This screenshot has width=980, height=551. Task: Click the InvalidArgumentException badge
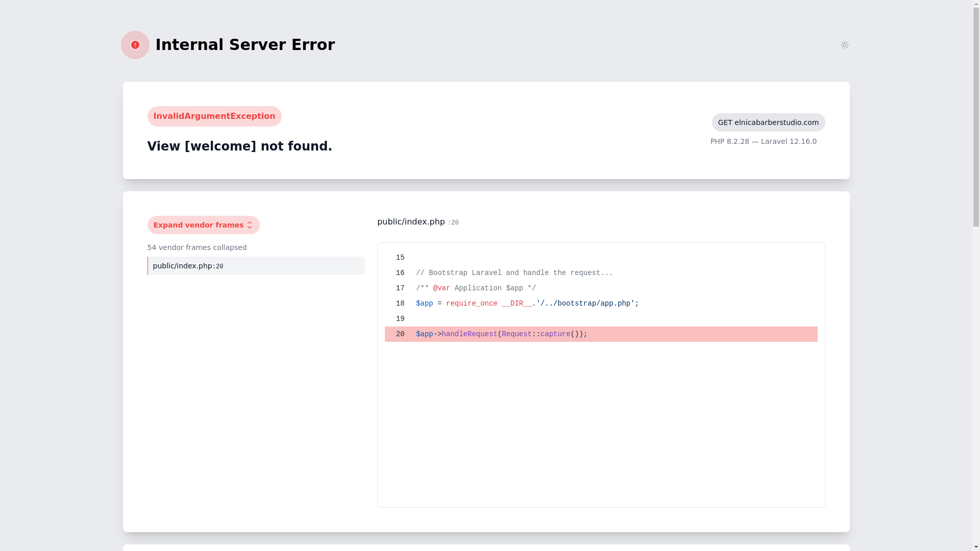pos(214,116)
